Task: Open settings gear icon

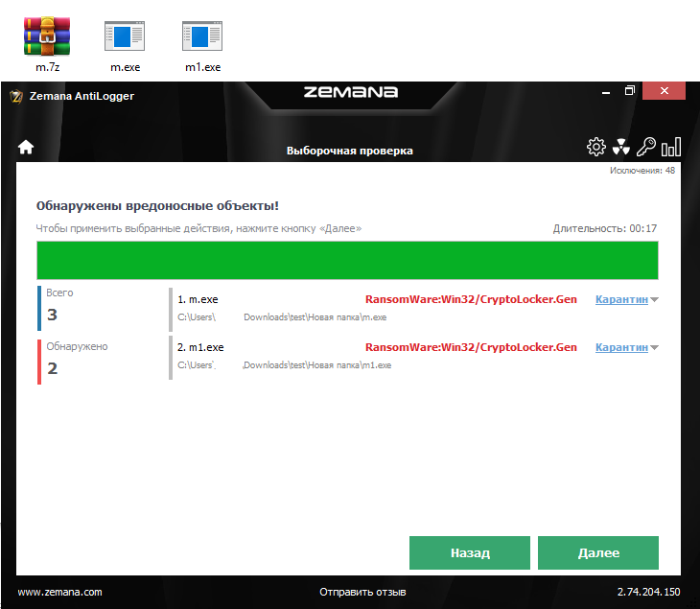Action: point(596,147)
